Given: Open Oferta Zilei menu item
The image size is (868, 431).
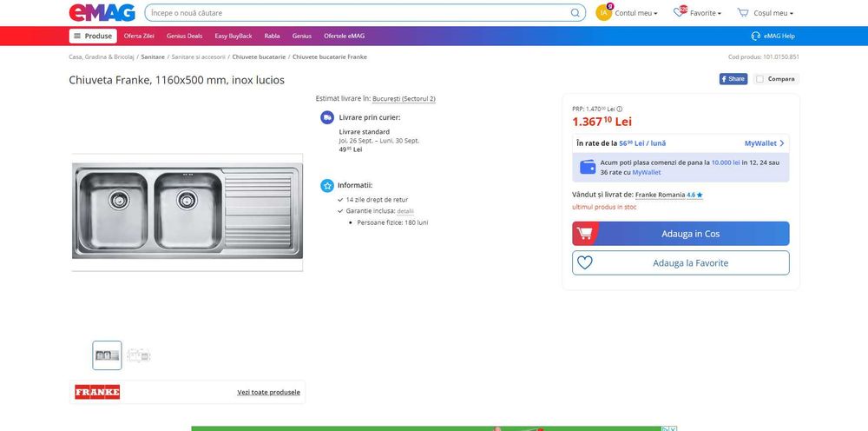Looking at the screenshot, I should [139, 36].
